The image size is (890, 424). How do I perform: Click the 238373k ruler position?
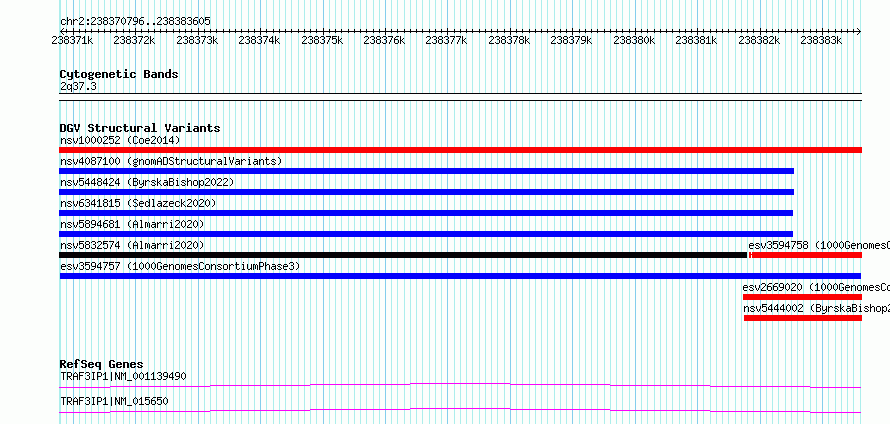(197, 40)
